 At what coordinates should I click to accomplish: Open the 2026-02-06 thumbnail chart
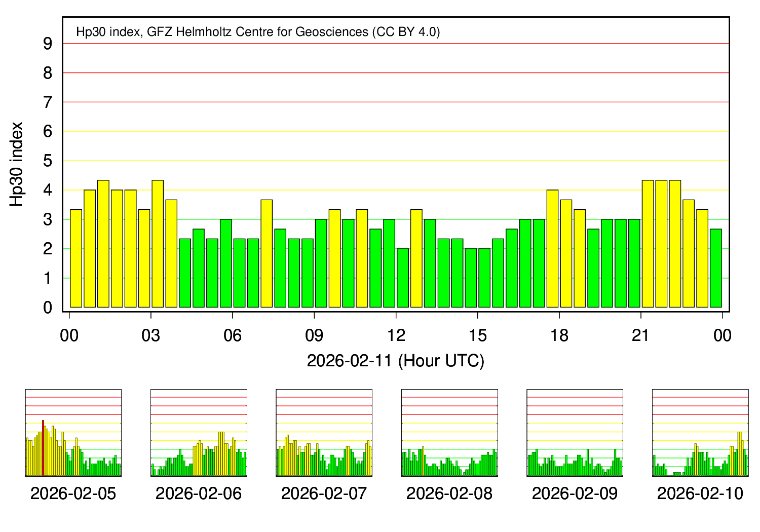pyautogui.click(x=199, y=433)
